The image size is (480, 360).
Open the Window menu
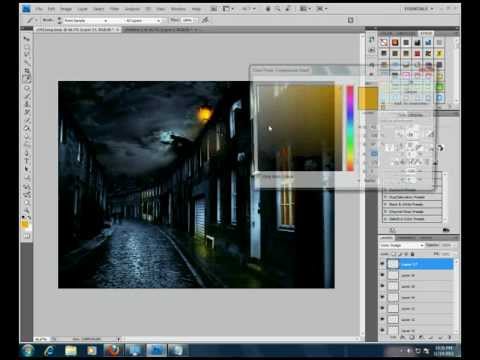(x=178, y=9)
